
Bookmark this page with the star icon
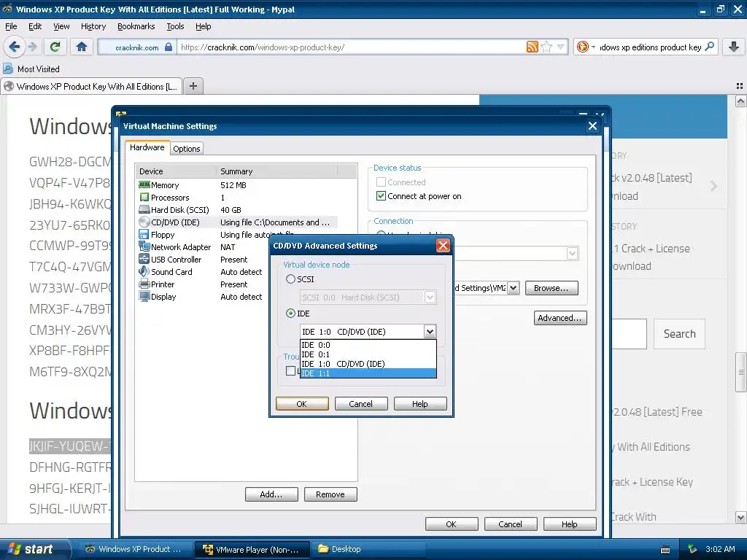pyautogui.click(x=546, y=47)
